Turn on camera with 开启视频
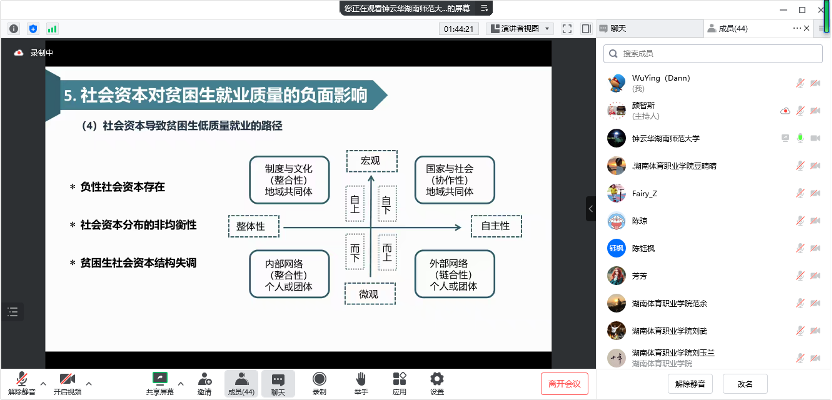Image resolution: width=832 pixels, height=400 pixels. tap(67, 382)
